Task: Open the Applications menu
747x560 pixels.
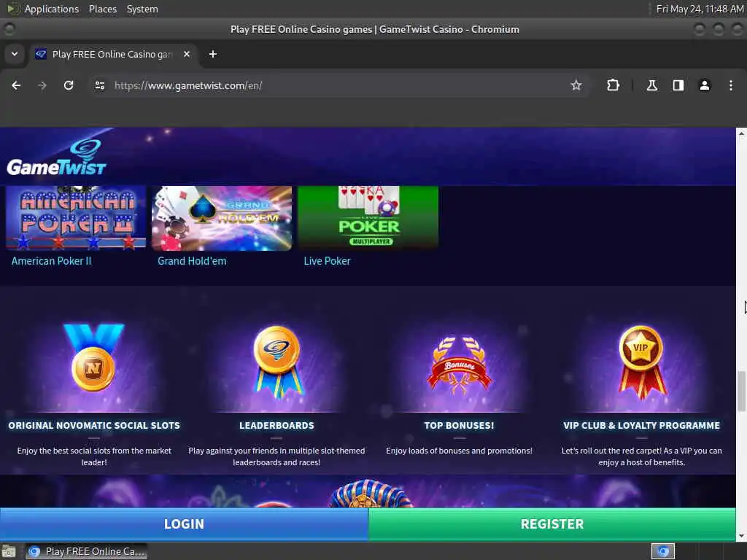Action: coord(52,9)
